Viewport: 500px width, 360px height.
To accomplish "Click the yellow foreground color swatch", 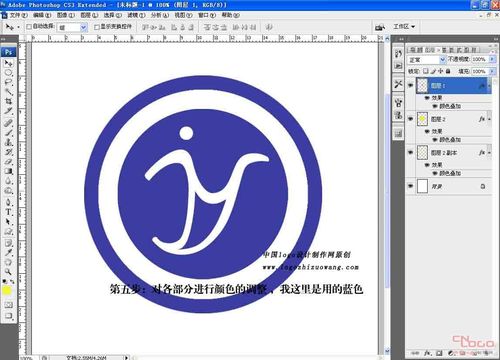I will tap(7, 291).
